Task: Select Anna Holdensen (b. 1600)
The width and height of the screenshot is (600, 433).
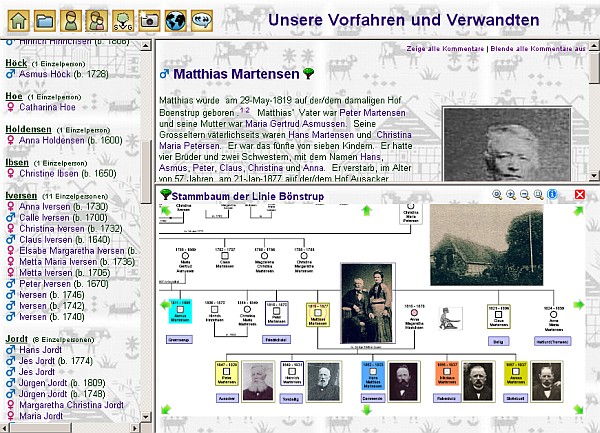Action: point(71,140)
